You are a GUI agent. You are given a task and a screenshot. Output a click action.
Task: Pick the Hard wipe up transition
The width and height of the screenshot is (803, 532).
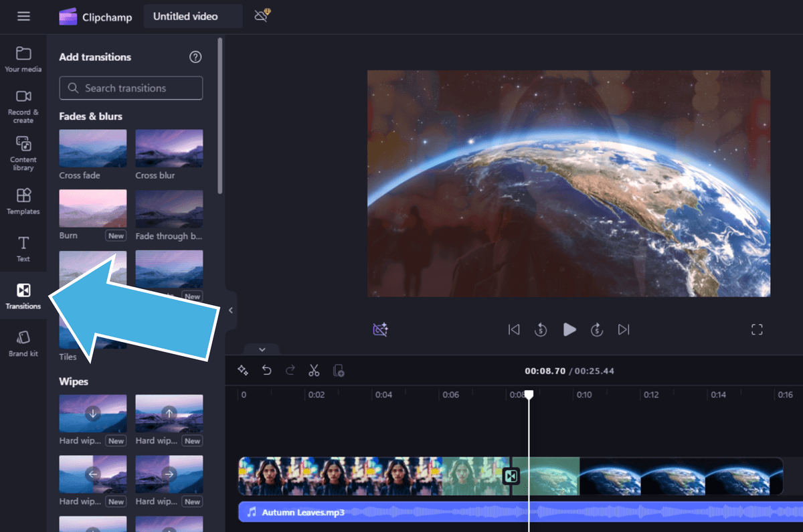(x=169, y=413)
